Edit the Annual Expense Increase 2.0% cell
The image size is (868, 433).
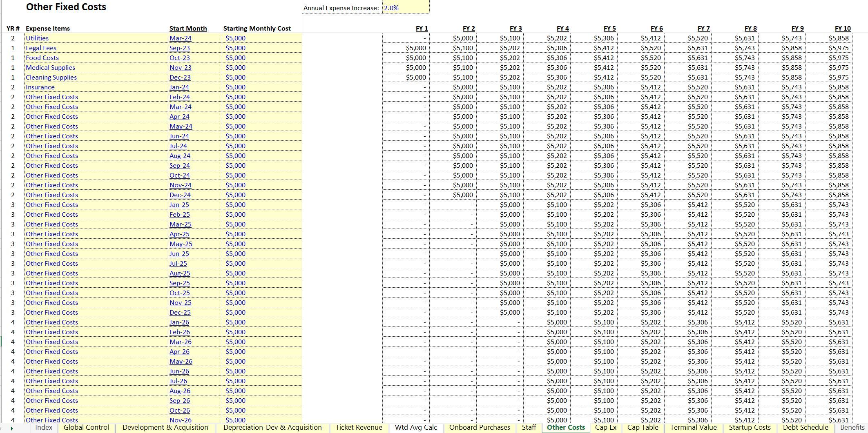click(x=406, y=8)
